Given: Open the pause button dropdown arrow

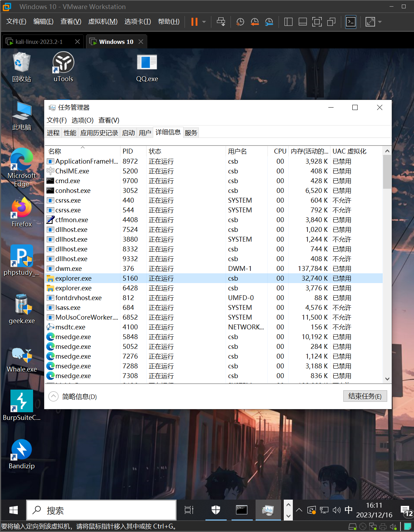Looking at the screenshot, I should [204, 22].
